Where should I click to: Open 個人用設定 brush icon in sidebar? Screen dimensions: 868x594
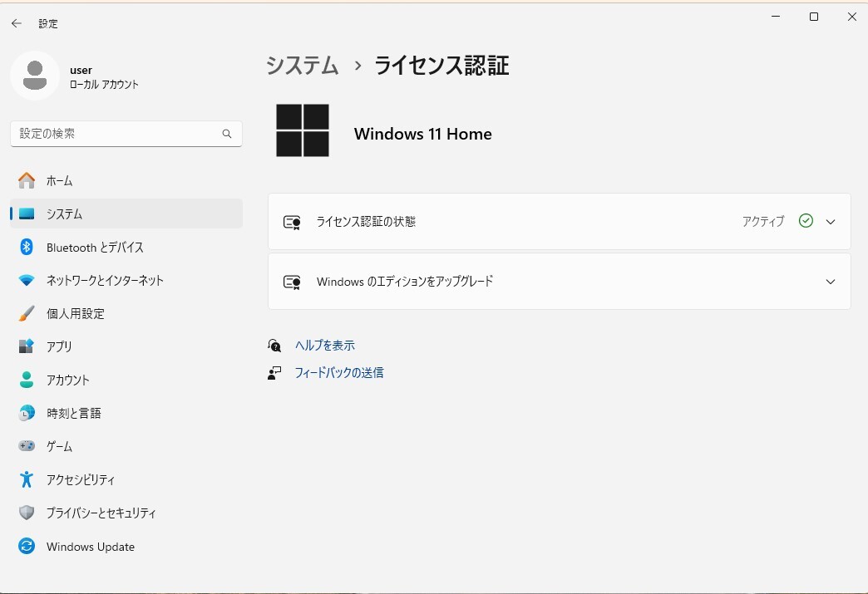click(26, 313)
